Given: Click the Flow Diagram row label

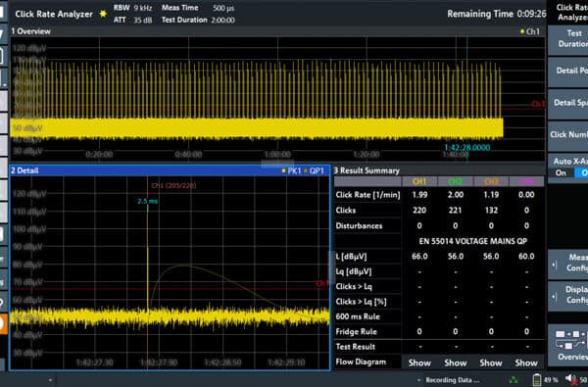Looking at the screenshot, I should (x=361, y=362).
